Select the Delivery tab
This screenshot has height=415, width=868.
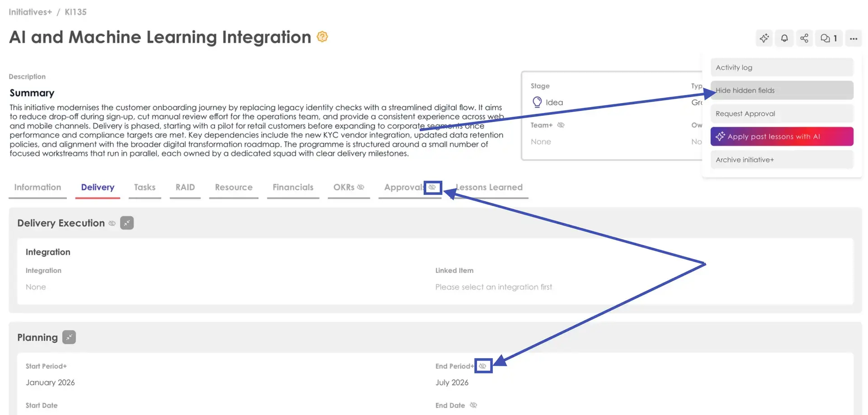98,187
